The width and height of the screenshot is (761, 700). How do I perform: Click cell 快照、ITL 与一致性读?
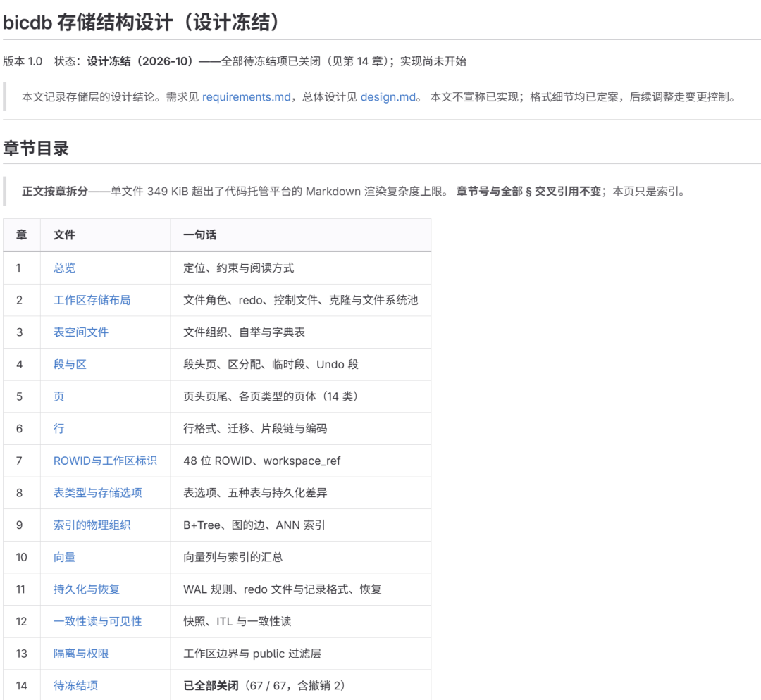300,621
